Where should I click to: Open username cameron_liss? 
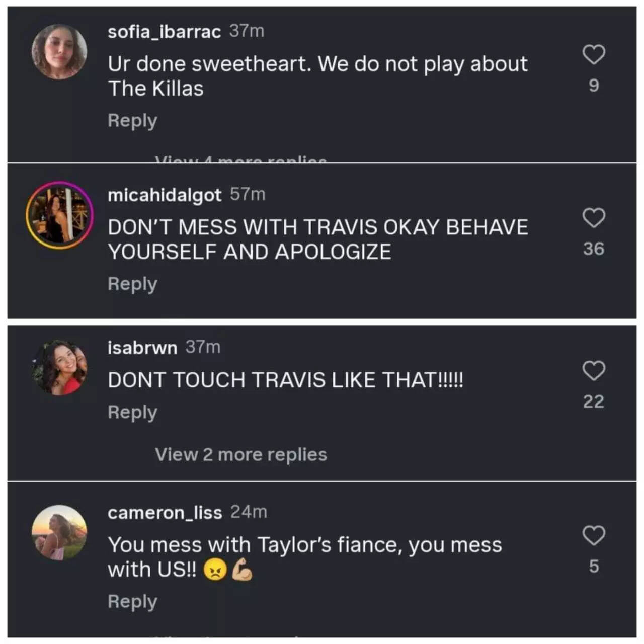point(165,512)
